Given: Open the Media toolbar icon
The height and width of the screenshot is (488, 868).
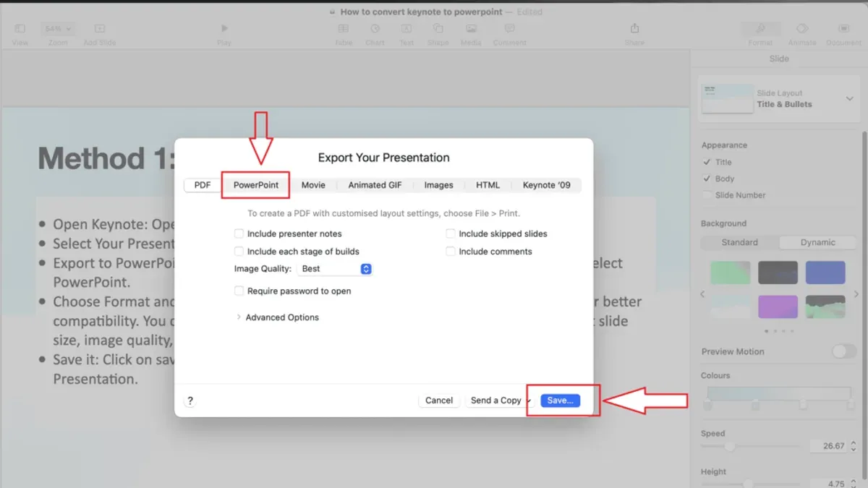Looking at the screenshot, I should tap(471, 29).
